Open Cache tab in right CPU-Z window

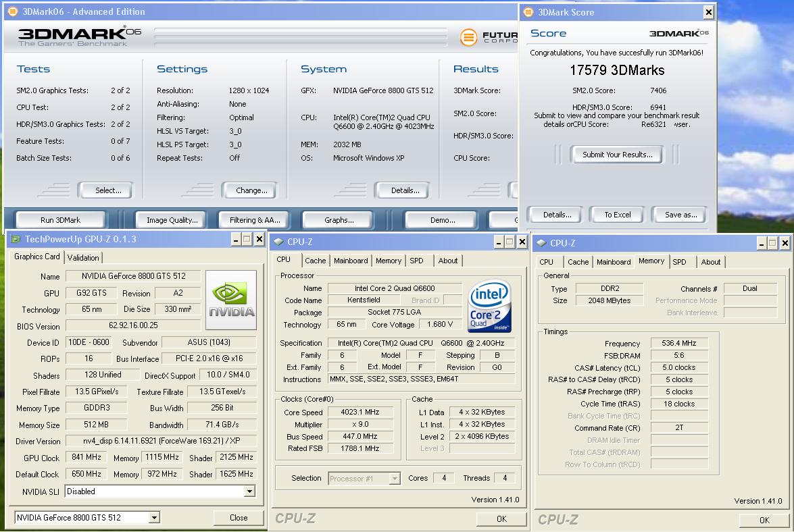pyautogui.click(x=578, y=262)
